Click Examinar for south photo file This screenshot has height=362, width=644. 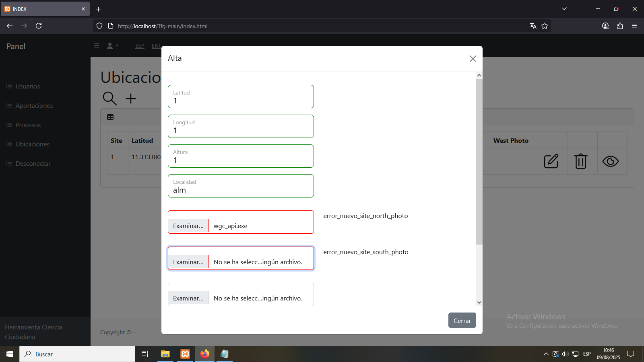click(188, 262)
